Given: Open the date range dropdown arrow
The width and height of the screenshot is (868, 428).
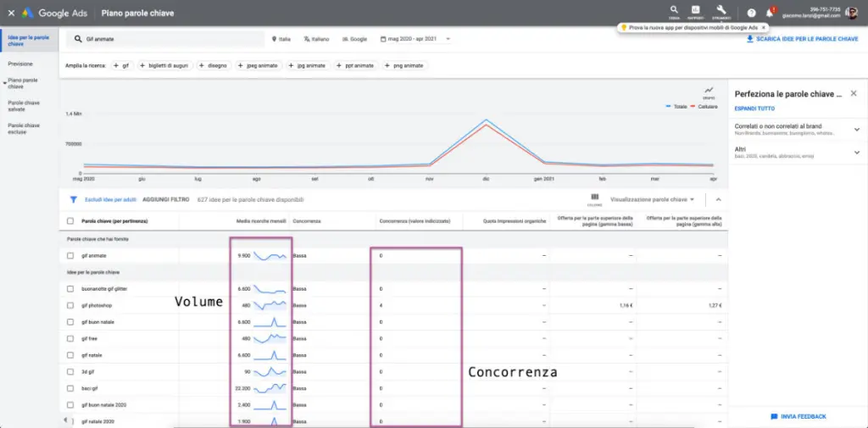Looking at the screenshot, I should pyautogui.click(x=448, y=39).
